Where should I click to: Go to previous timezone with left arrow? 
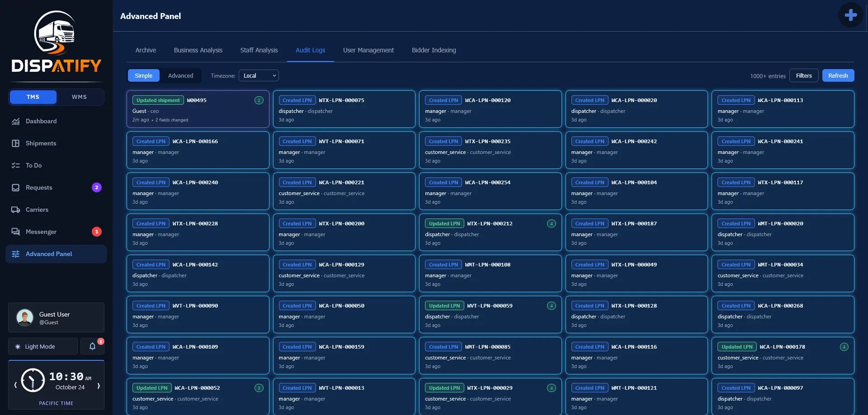coord(15,385)
